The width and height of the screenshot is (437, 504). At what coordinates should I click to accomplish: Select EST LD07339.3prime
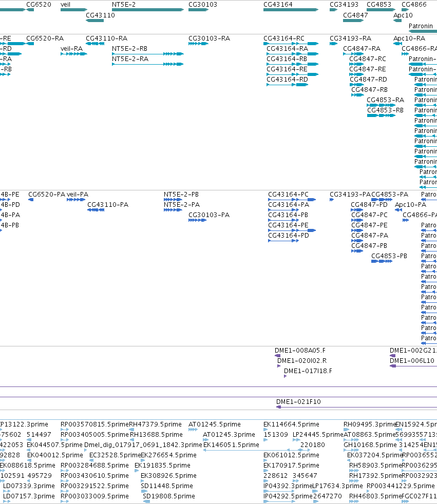29,486
